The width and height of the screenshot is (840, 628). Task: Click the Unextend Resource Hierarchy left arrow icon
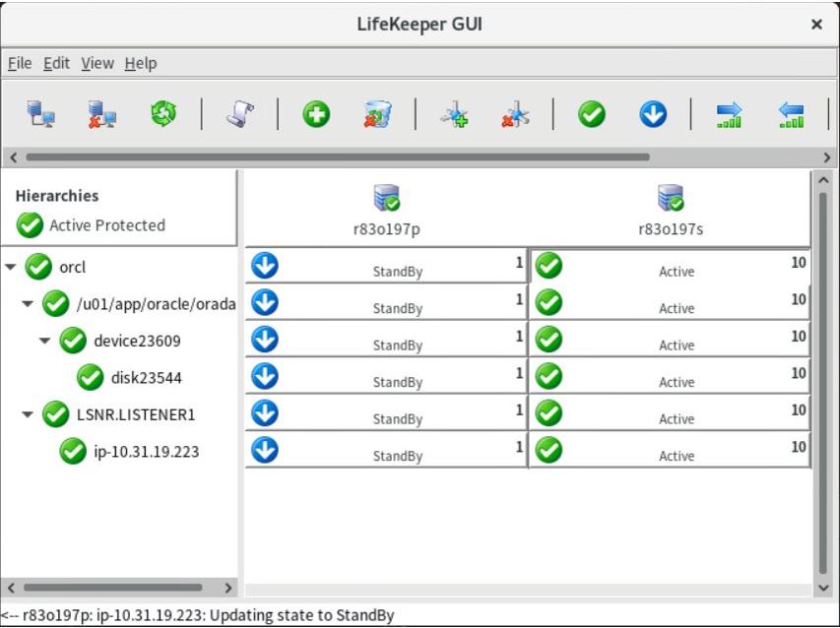791,114
